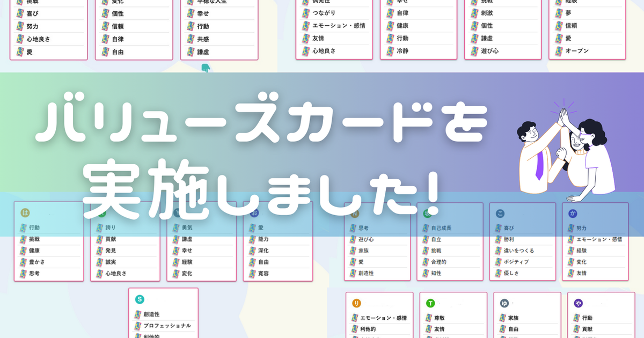
Task: Open the gray ゆ avatar
Action: (x=504, y=303)
